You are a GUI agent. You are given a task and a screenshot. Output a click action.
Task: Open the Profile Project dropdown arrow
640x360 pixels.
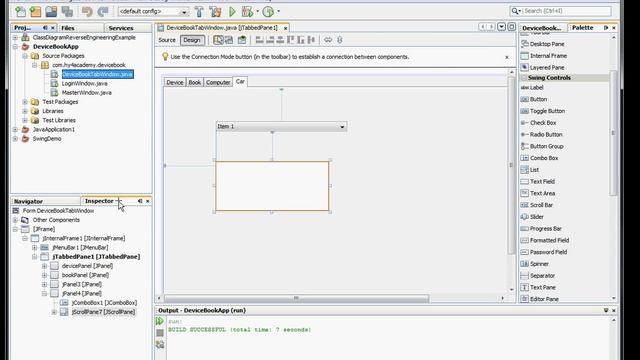pos(278,11)
